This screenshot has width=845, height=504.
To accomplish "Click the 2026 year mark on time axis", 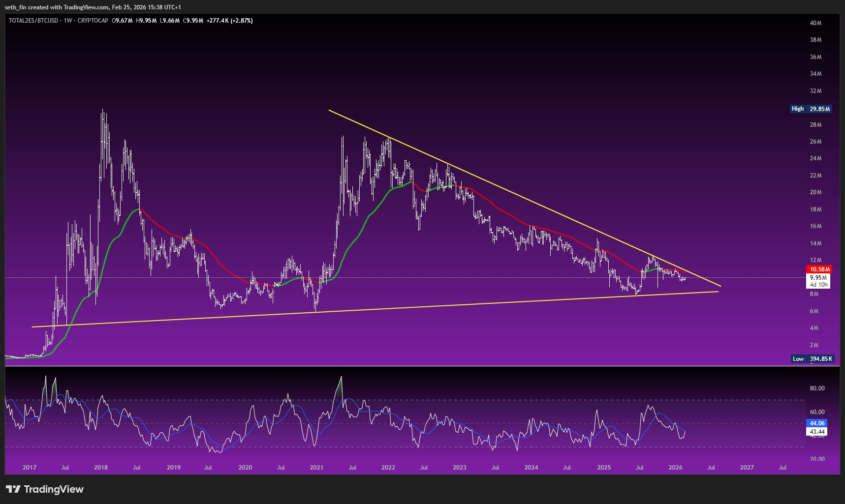I will click(675, 467).
